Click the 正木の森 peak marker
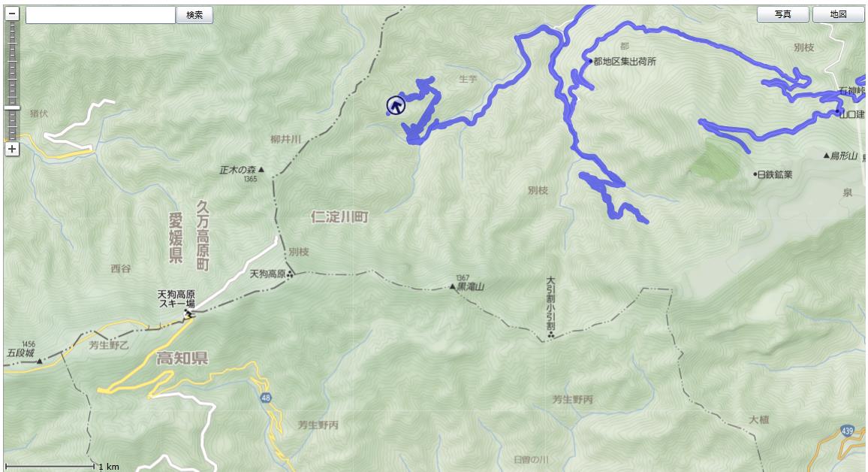This screenshot has height=472, width=868. (261, 170)
